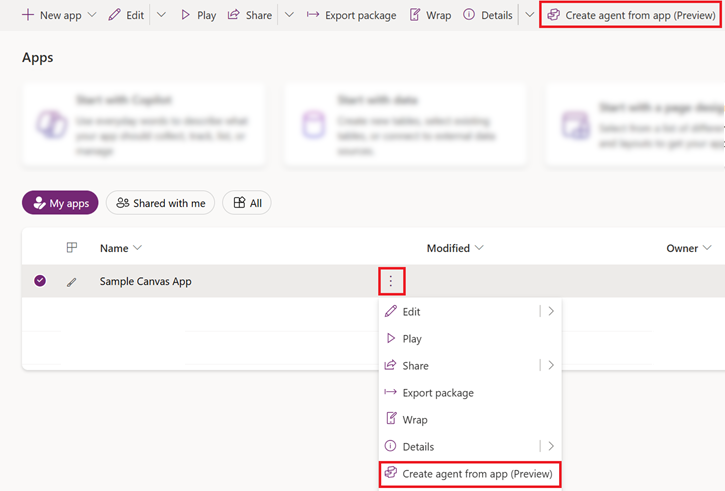Click the pencil edit icon in Sample Canvas App row
Image resolution: width=725 pixels, height=491 pixels.
[x=72, y=282]
